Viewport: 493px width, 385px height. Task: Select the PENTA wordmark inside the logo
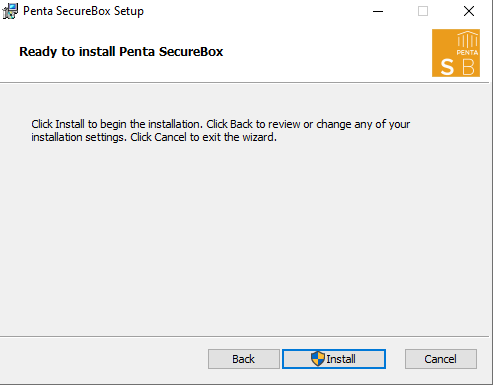pyautogui.click(x=467, y=52)
